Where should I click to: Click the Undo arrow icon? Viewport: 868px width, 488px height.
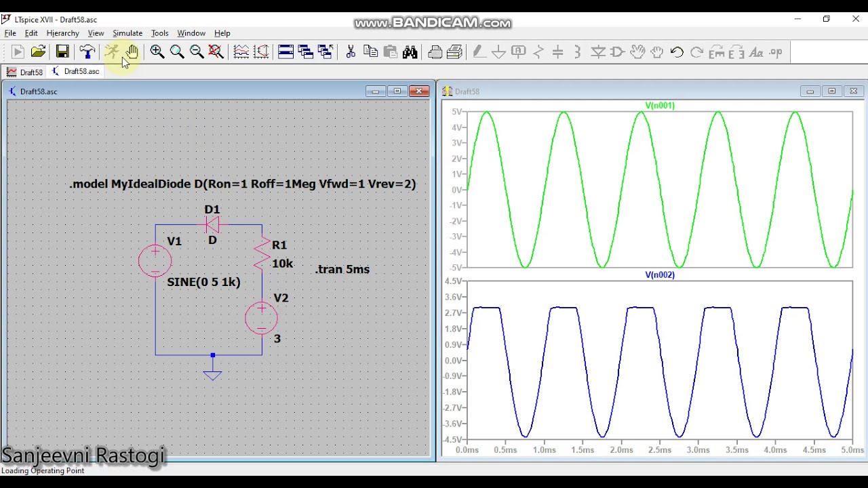[677, 52]
